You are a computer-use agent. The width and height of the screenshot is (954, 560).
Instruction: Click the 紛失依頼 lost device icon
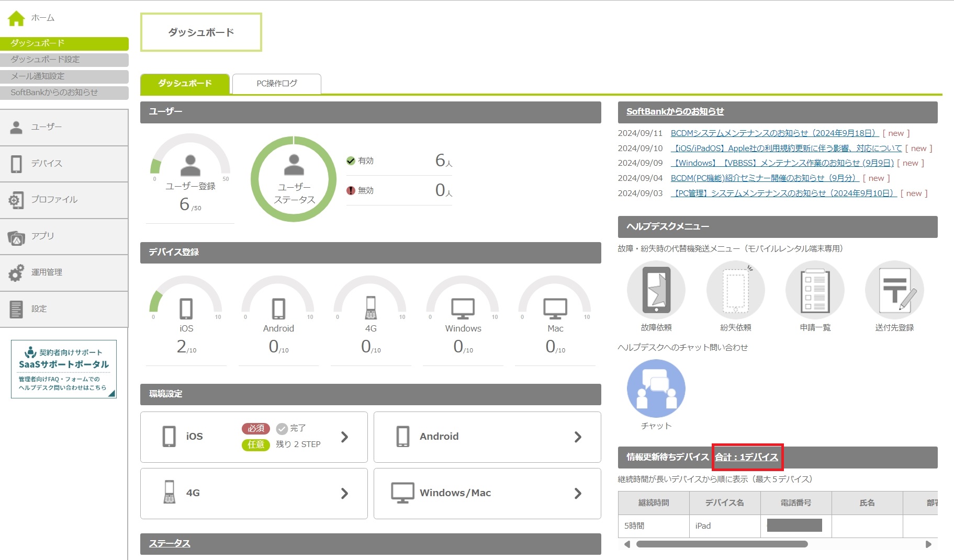735,290
